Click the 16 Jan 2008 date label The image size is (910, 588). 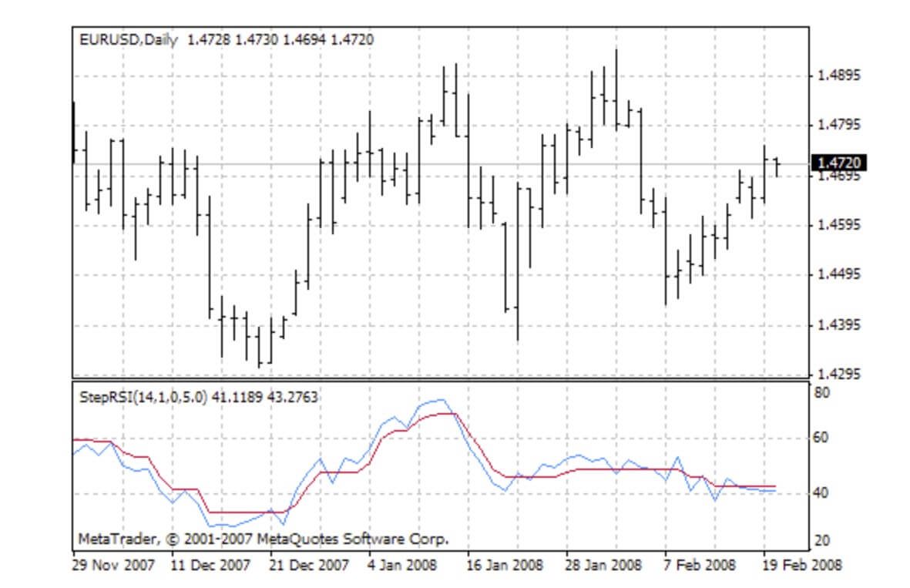point(505,565)
